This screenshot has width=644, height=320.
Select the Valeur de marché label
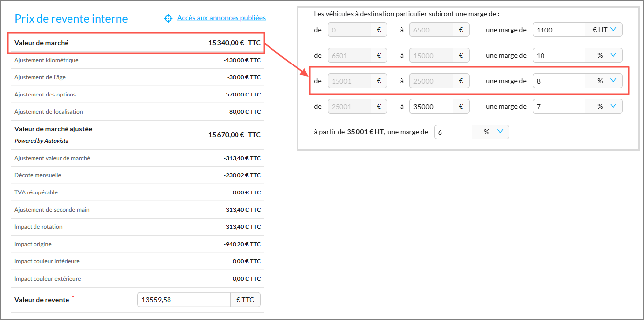pyautogui.click(x=41, y=43)
